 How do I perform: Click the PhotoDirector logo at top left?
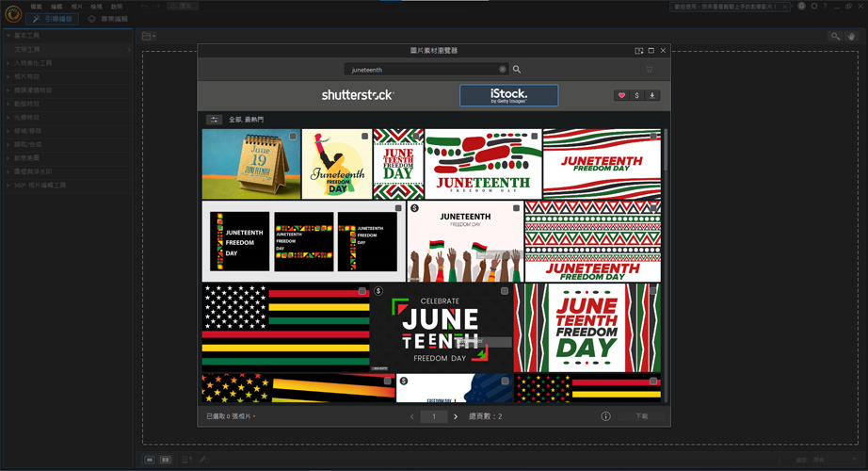(x=13, y=14)
